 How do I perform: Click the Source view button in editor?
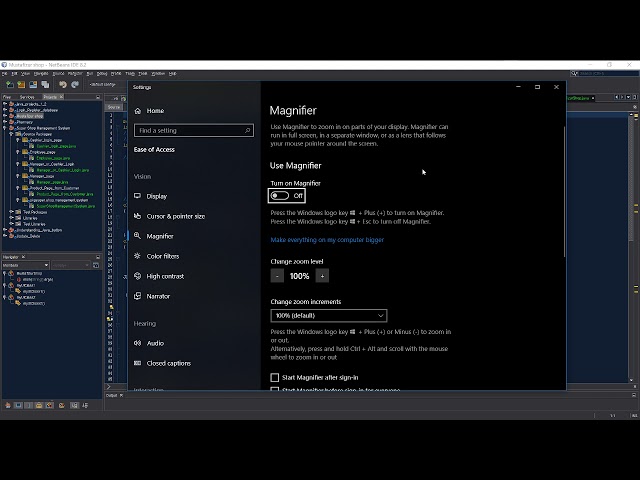[x=114, y=107]
